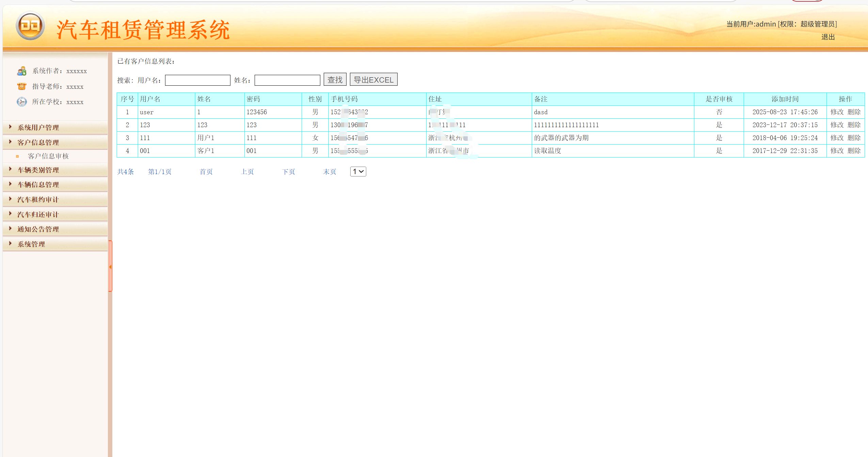The image size is (868, 457).
Task: Click 共4条 record count text
Action: (x=126, y=172)
